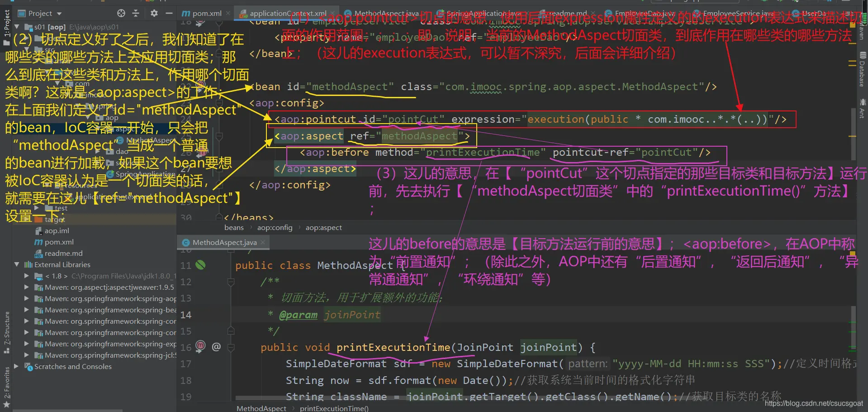Select Scratches and Consoles in the tree

click(x=73, y=367)
